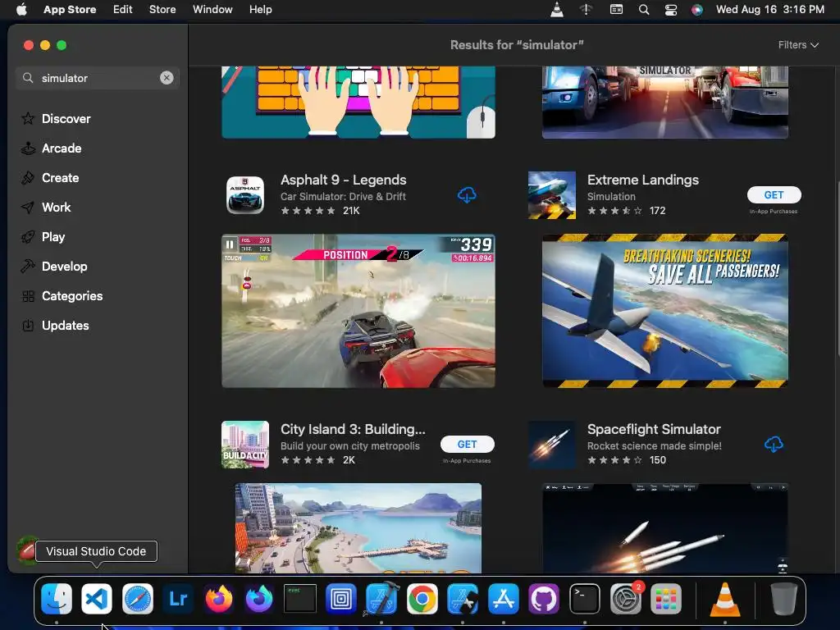840x630 pixels.
Task: Open City Island 3: Building title
Action: (x=353, y=429)
